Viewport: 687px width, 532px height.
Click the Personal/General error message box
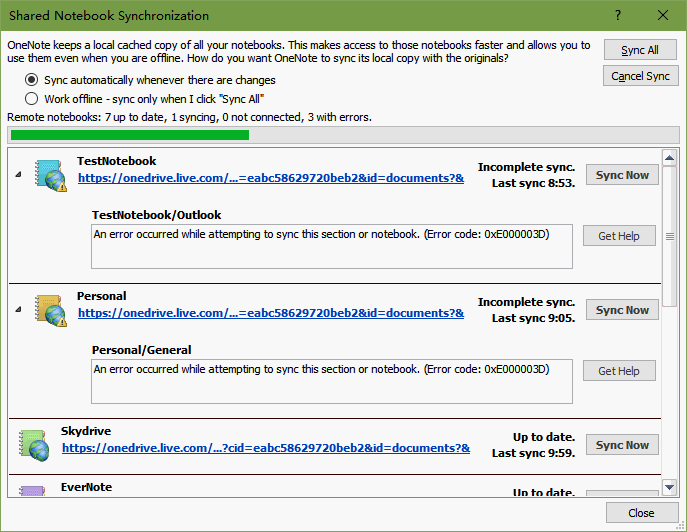coord(332,381)
